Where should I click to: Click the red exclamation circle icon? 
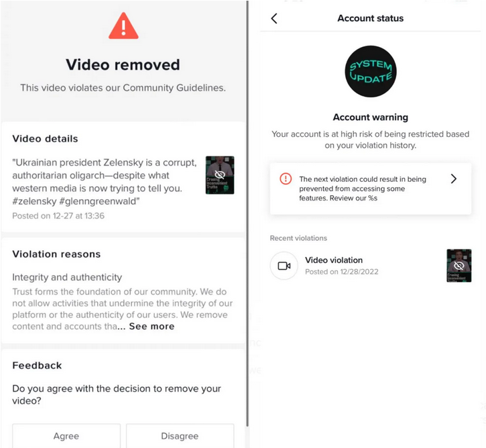[286, 179]
